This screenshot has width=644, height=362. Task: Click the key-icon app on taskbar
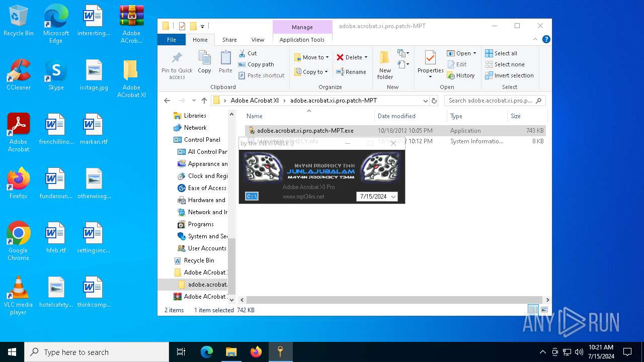(280, 352)
